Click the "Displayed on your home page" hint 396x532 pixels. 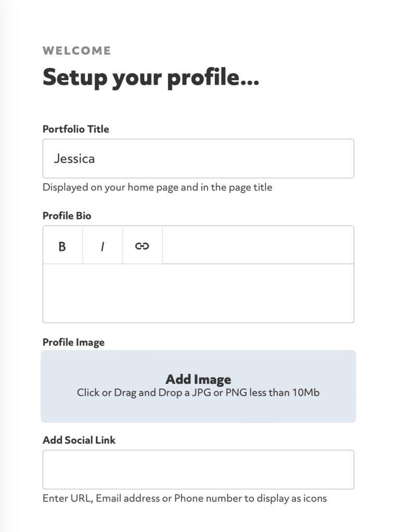coord(157,187)
